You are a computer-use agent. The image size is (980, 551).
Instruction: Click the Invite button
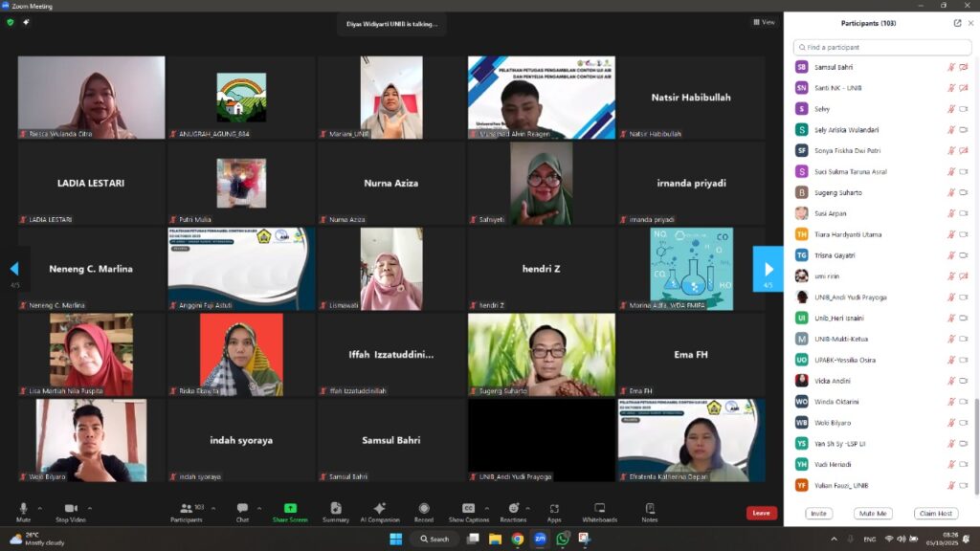(818, 514)
